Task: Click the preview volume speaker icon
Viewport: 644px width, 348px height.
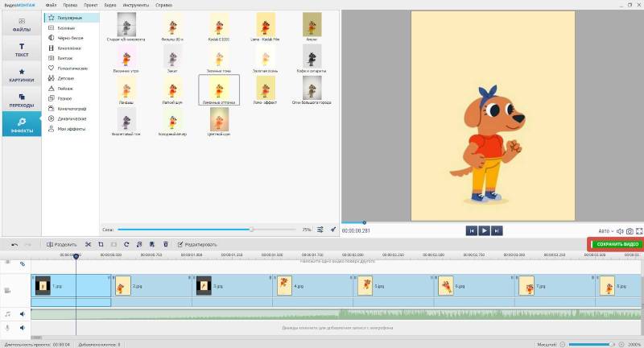Action: point(620,231)
